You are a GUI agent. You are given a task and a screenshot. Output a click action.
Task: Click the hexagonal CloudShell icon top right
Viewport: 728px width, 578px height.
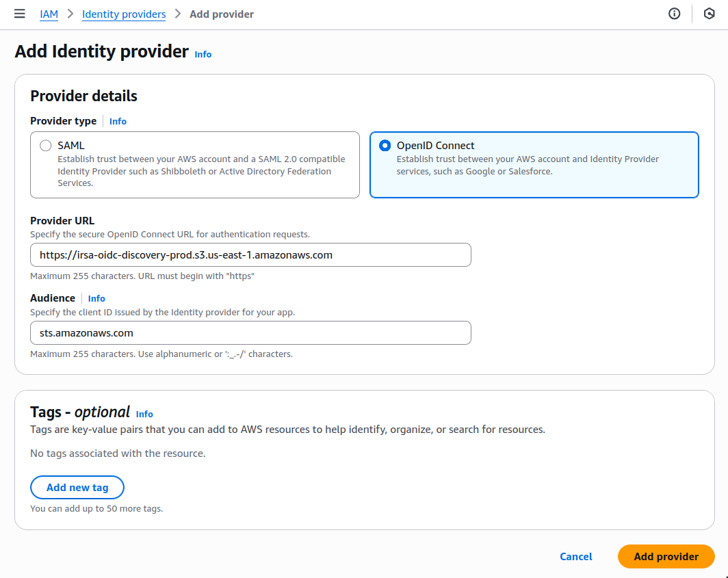(x=708, y=14)
